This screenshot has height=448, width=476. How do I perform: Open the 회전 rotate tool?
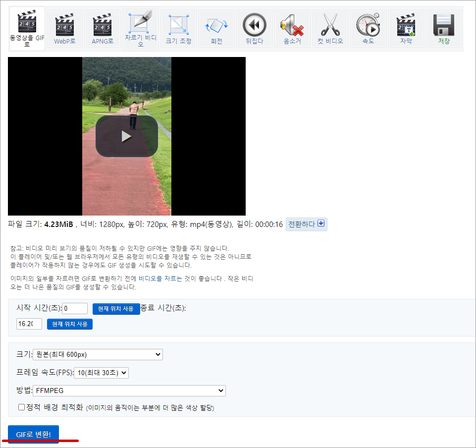(x=216, y=29)
